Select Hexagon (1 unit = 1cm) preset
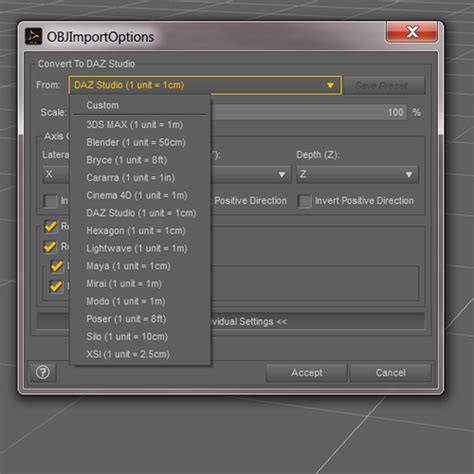 140,231
